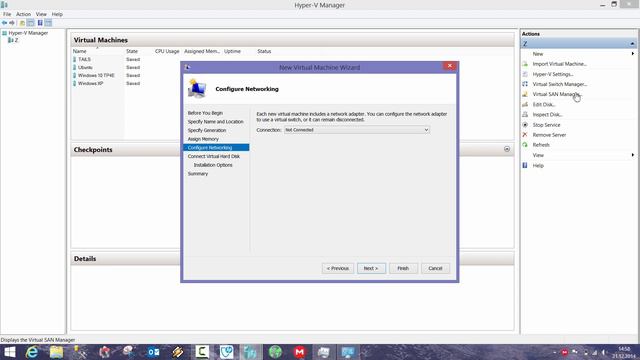This screenshot has width=640, height=360.
Task: Expand the New submenu arrow in Actions
Action: (x=633, y=54)
